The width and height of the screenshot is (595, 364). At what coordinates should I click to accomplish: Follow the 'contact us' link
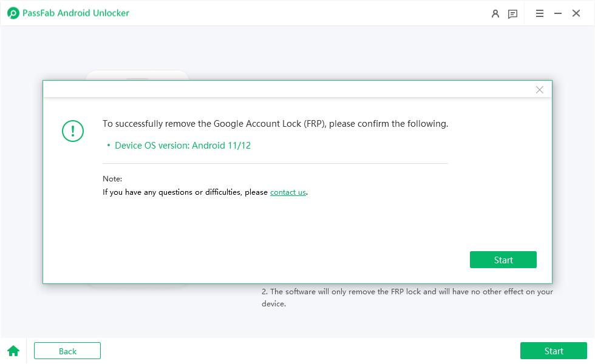click(288, 192)
